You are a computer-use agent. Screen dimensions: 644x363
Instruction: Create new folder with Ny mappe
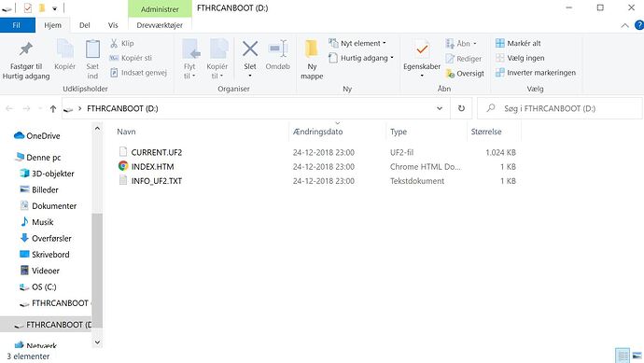coord(312,59)
